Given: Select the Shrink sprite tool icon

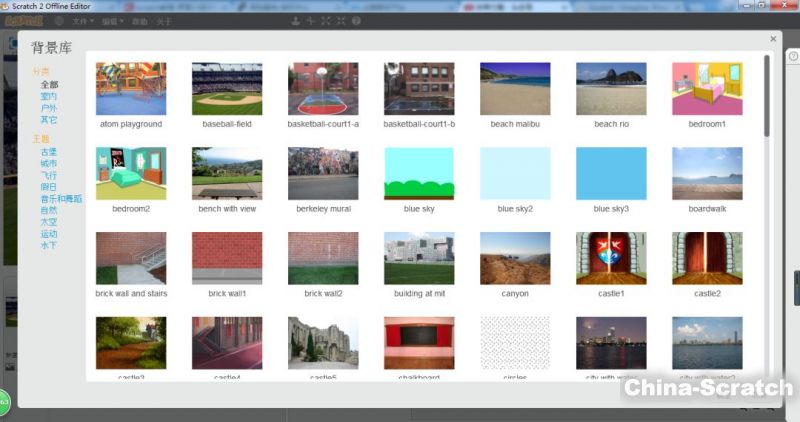Looking at the screenshot, I should (x=341, y=21).
